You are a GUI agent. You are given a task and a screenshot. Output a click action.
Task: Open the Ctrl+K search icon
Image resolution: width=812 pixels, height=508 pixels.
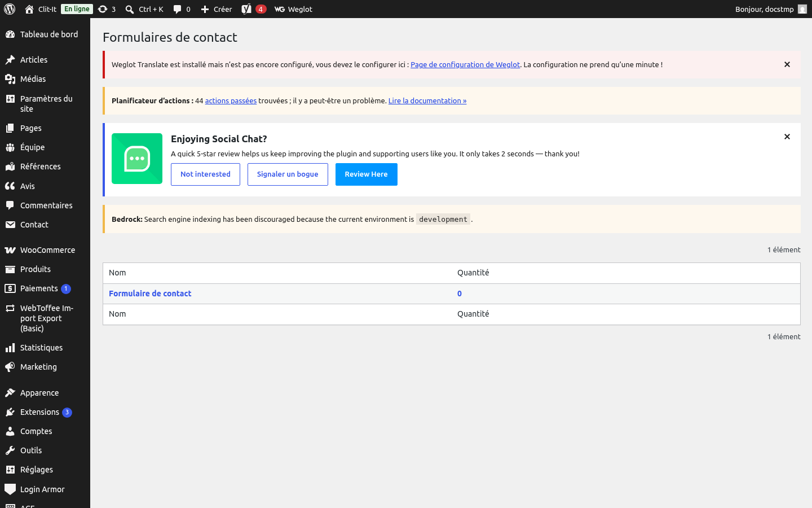click(x=130, y=9)
